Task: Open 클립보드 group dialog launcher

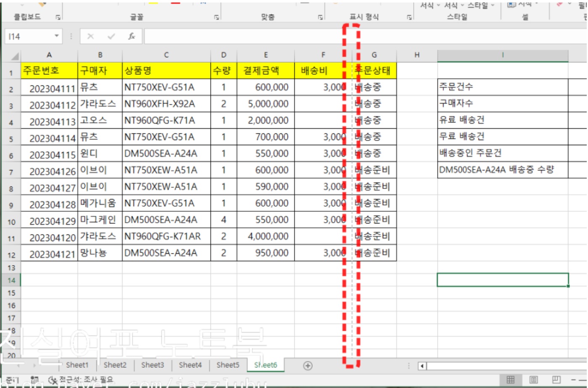Action: pos(58,17)
